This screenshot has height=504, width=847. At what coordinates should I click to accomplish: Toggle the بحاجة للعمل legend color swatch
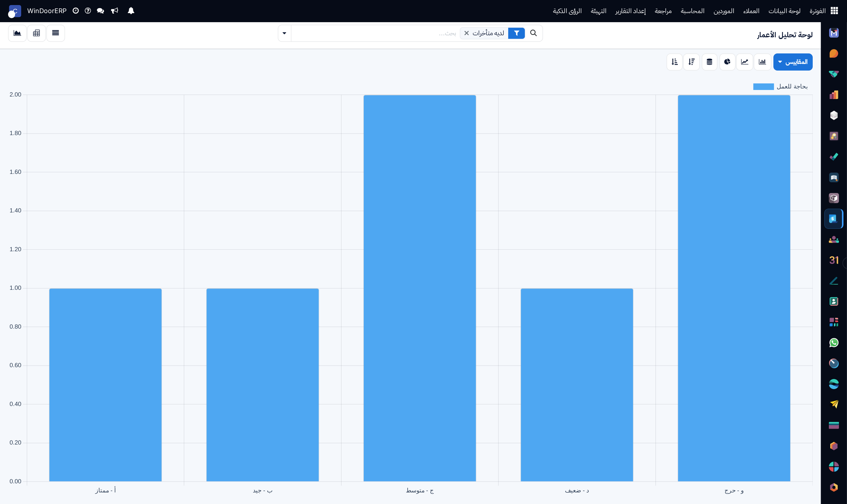pos(763,87)
